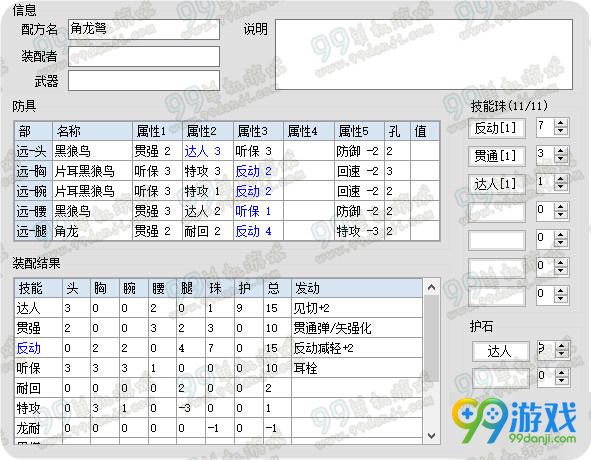Increase the 反动[1] bead count spinner

tap(560, 123)
